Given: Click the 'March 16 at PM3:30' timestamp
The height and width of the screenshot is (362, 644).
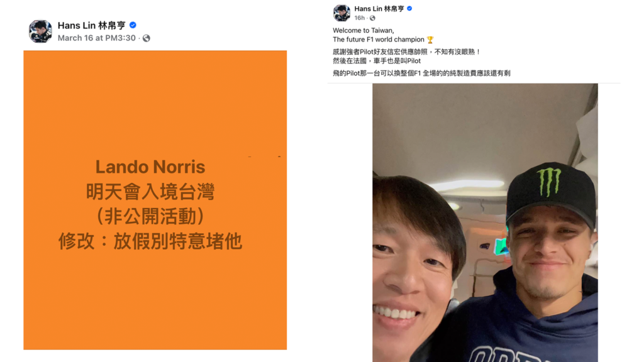Looking at the screenshot, I should coord(96,38).
